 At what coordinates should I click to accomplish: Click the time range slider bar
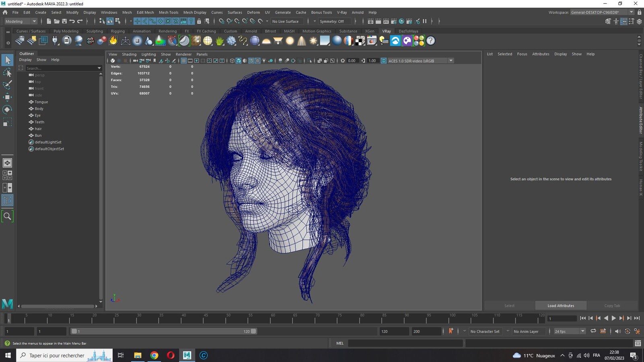click(x=163, y=331)
